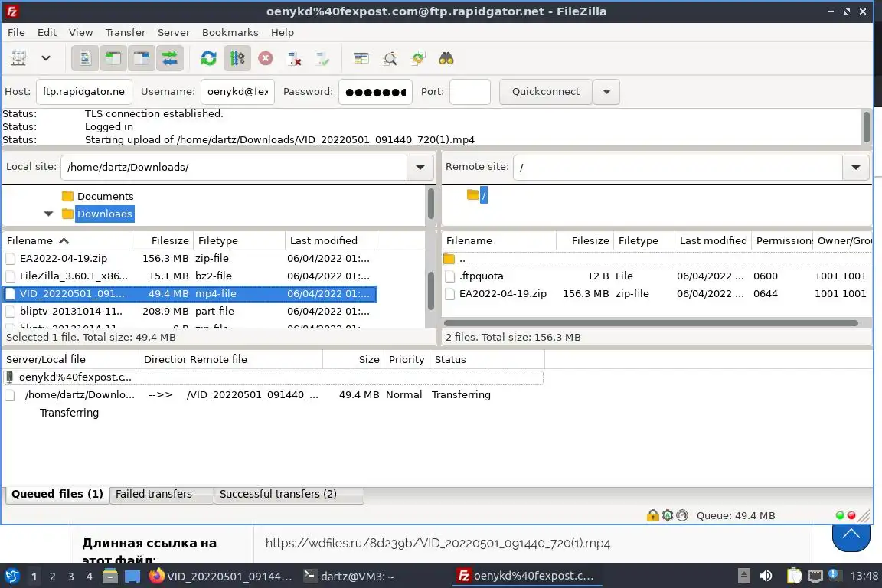
Task: Open directory listing filters icon
Action: click(361, 58)
